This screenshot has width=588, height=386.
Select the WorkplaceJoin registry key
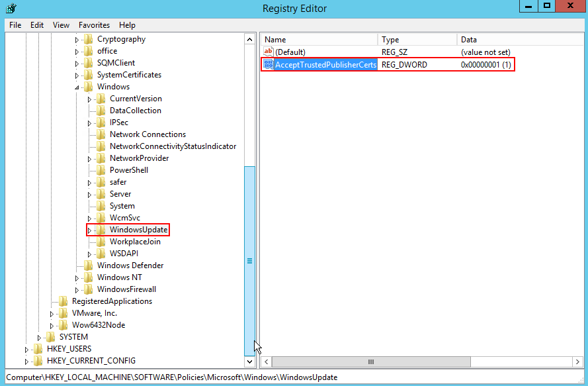135,242
